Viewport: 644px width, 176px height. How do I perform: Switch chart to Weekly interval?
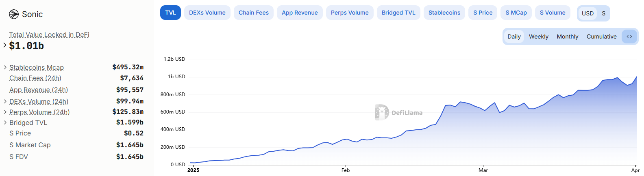point(538,36)
